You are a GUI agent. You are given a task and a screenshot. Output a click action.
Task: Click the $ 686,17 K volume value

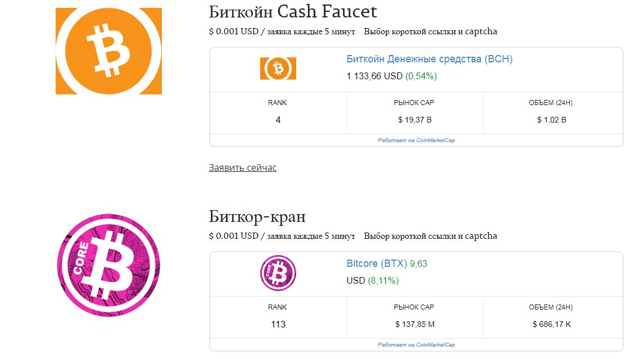[x=551, y=324]
